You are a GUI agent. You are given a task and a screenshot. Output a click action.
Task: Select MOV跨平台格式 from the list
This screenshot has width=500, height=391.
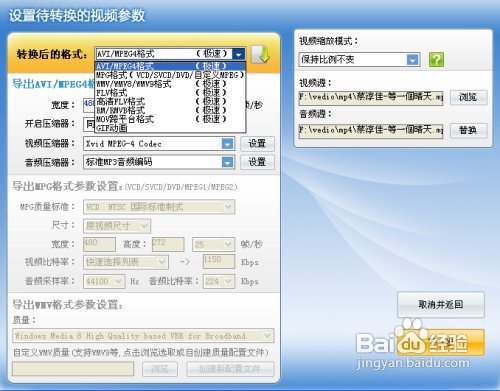(x=170, y=119)
